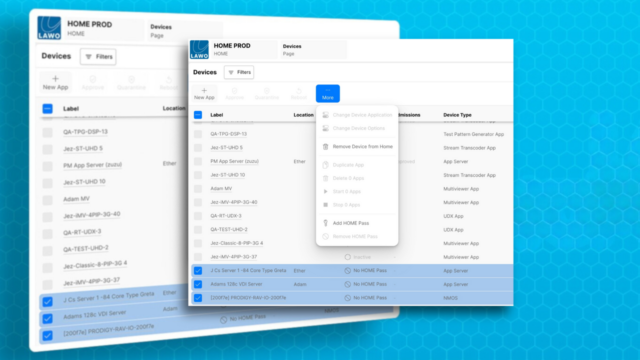Open the PM App Server (zuzu) link
Viewport: 640px width, 360px height.
pyautogui.click(x=234, y=161)
